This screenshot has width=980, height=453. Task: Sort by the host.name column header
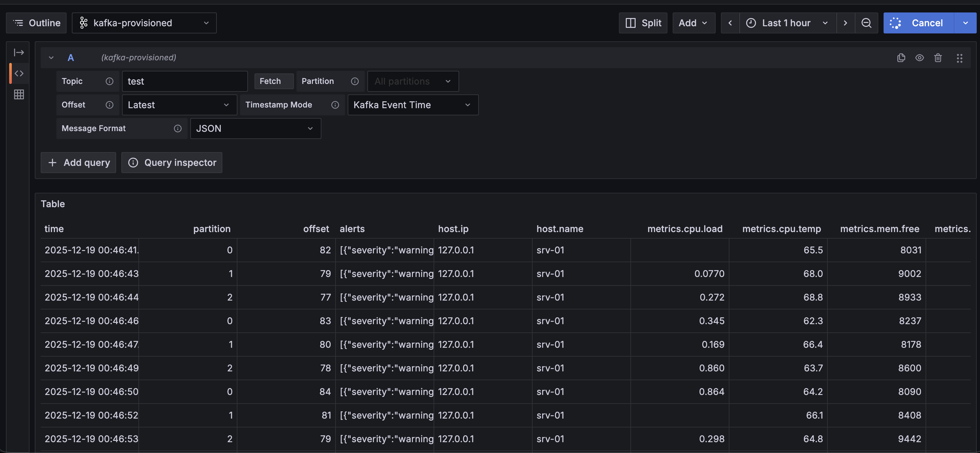pos(560,228)
